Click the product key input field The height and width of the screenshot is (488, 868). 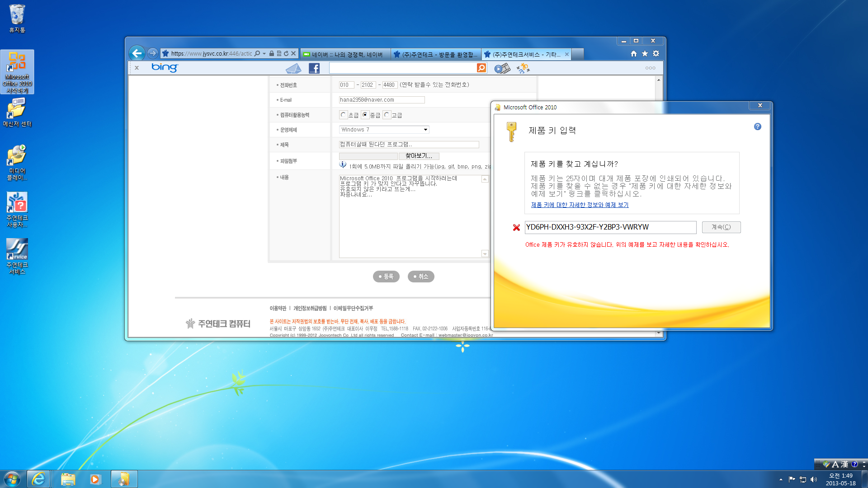click(x=610, y=227)
